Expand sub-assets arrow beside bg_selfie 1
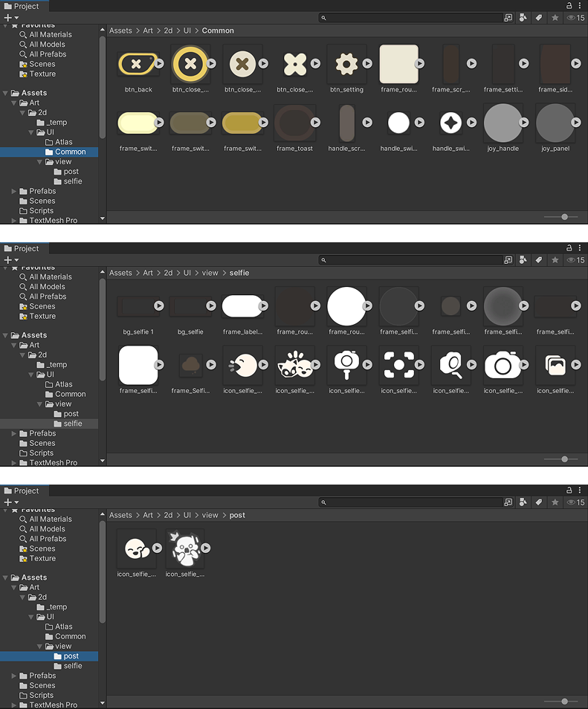The image size is (588, 709). point(159,306)
